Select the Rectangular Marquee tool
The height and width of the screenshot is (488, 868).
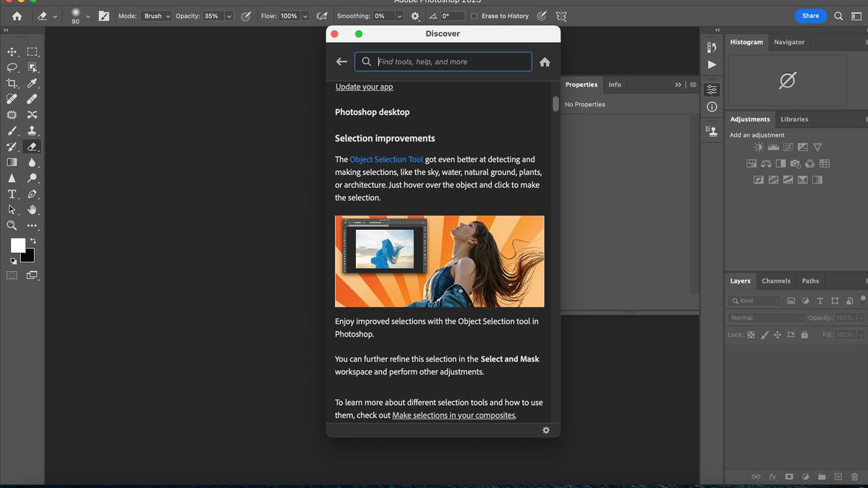click(33, 51)
